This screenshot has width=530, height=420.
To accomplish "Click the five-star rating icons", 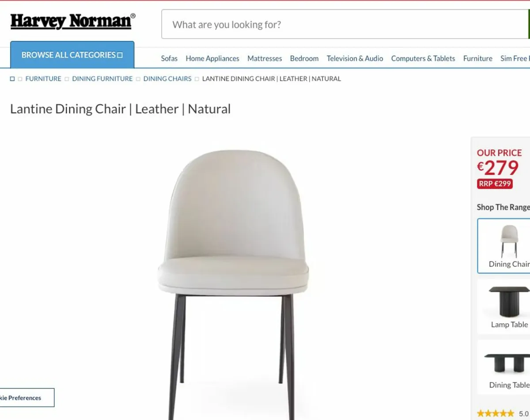I will (496, 414).
